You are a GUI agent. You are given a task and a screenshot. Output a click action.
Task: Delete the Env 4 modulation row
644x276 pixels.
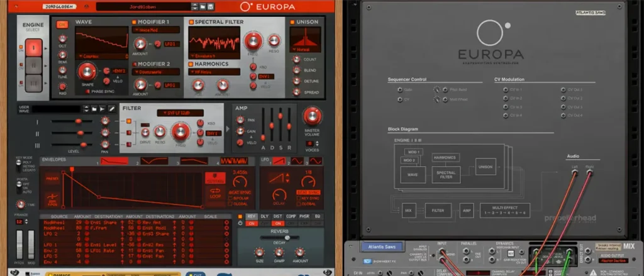[226, 262]
